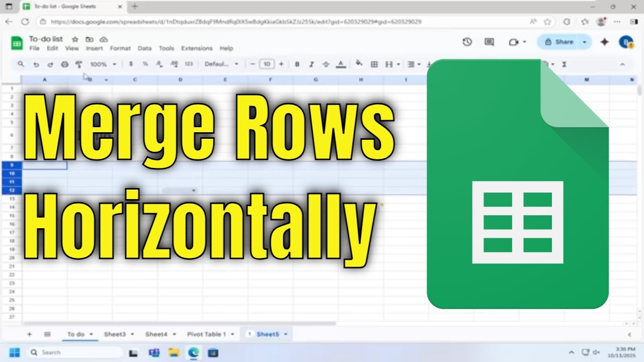
Task: Select row 9 header
Action: pyautogui.click(x=11, y=165)
